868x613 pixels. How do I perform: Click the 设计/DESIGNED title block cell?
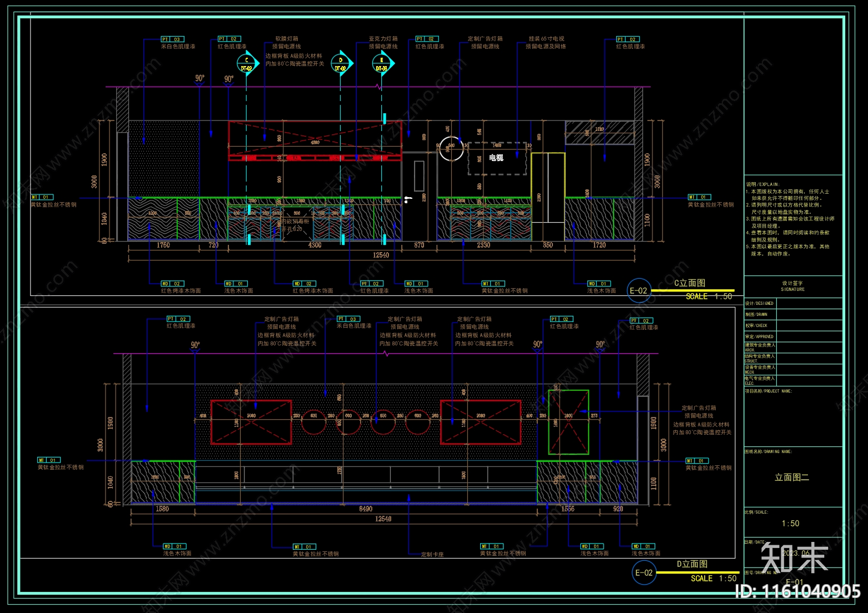[x=759, y=304]
